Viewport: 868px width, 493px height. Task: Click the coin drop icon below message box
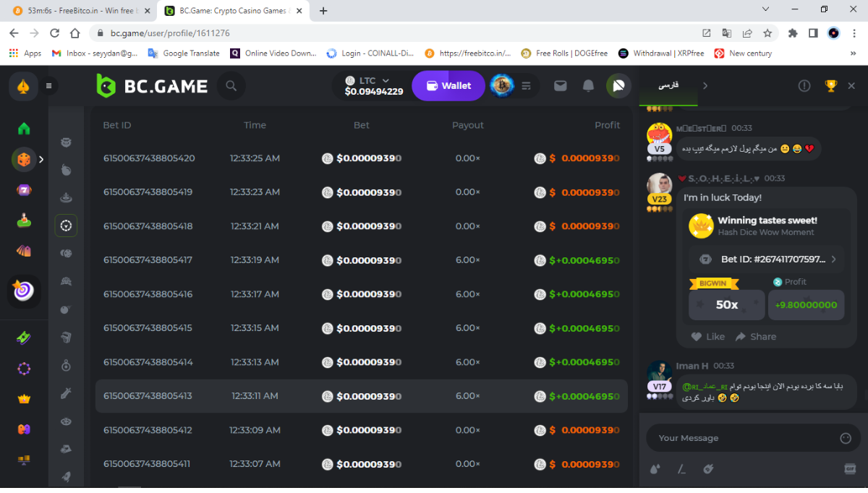point(655,469)
